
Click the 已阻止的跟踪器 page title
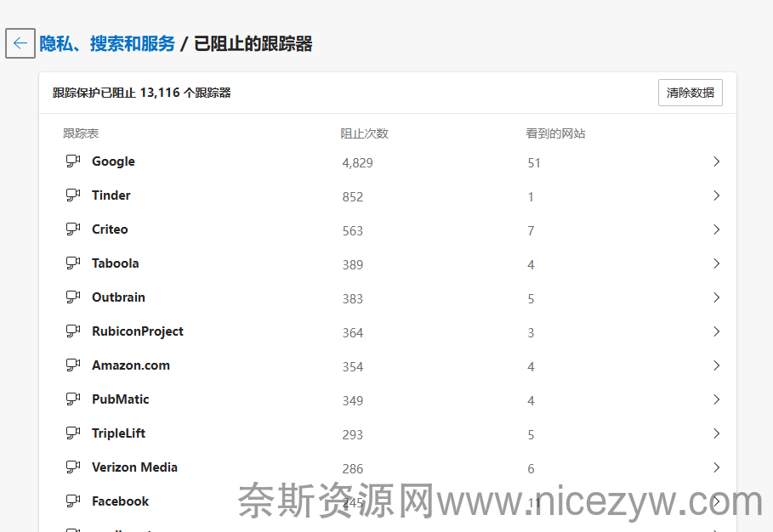click(x=253, y=44)
